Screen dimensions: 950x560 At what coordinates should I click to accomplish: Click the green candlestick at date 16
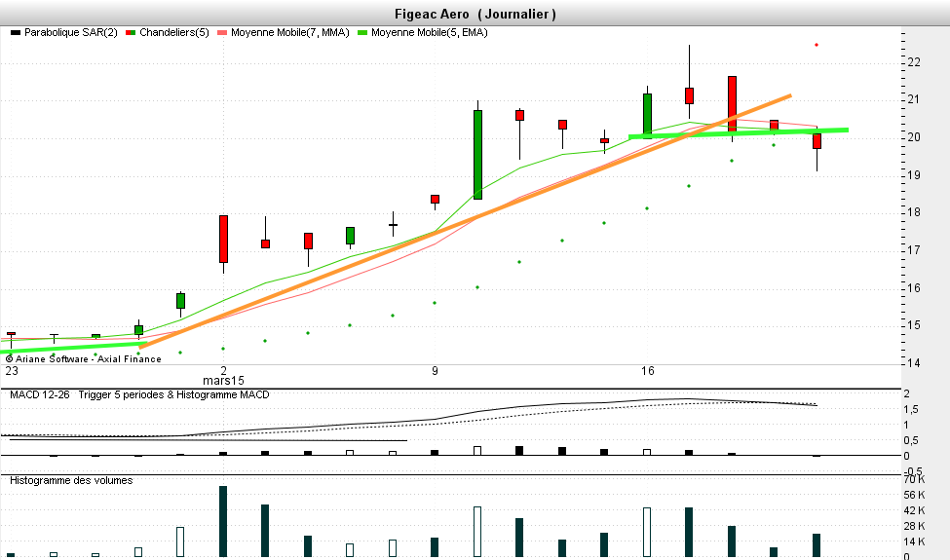click(647, 116)
